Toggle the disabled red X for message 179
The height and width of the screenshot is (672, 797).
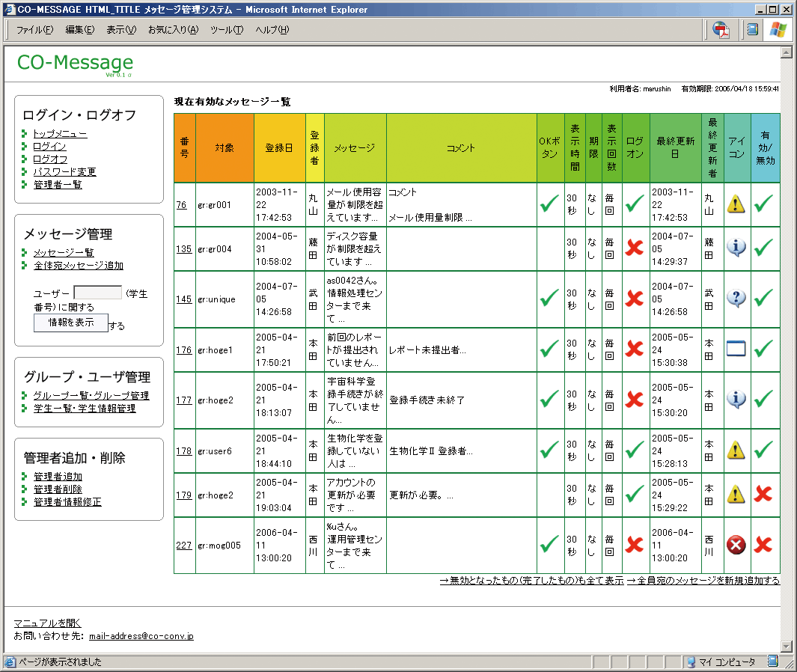click(x=763, y=494)
